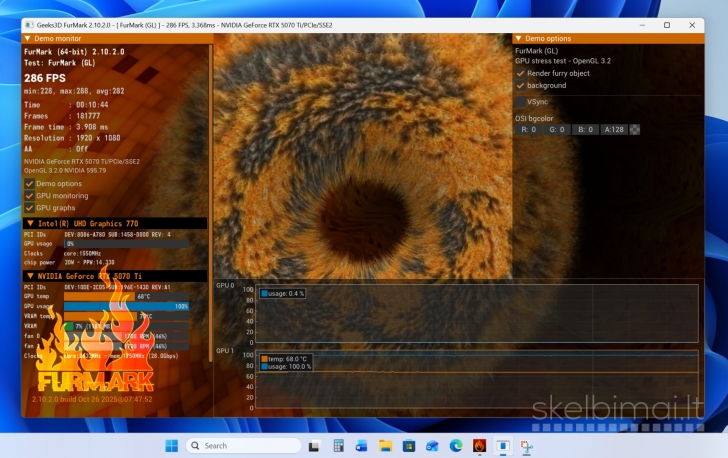Click the R: 0 color value field
Viewport: 728px width, 458px height.
[x=528, y=129]
